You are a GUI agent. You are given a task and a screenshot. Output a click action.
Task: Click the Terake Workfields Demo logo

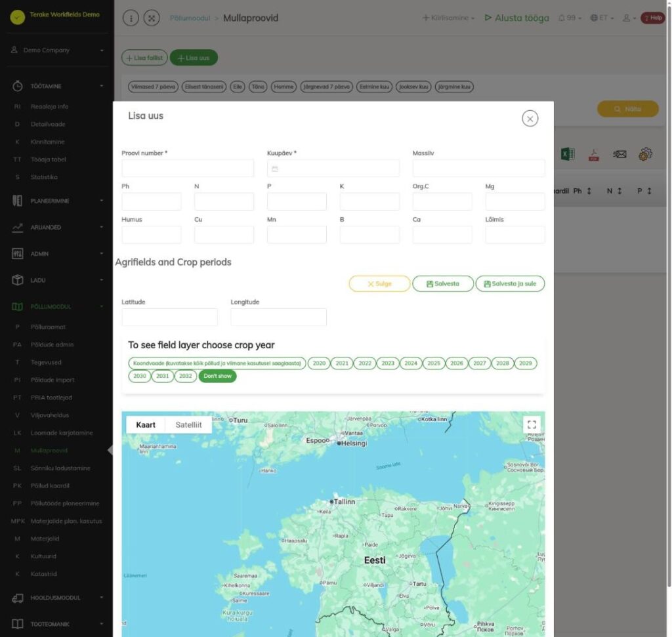pos(18,17)
